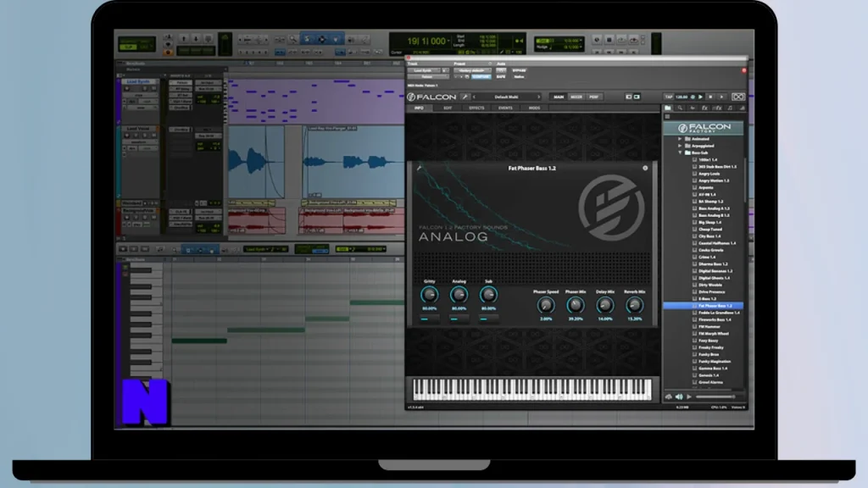Click the SAFE button in plugin header

pos(501,77)
